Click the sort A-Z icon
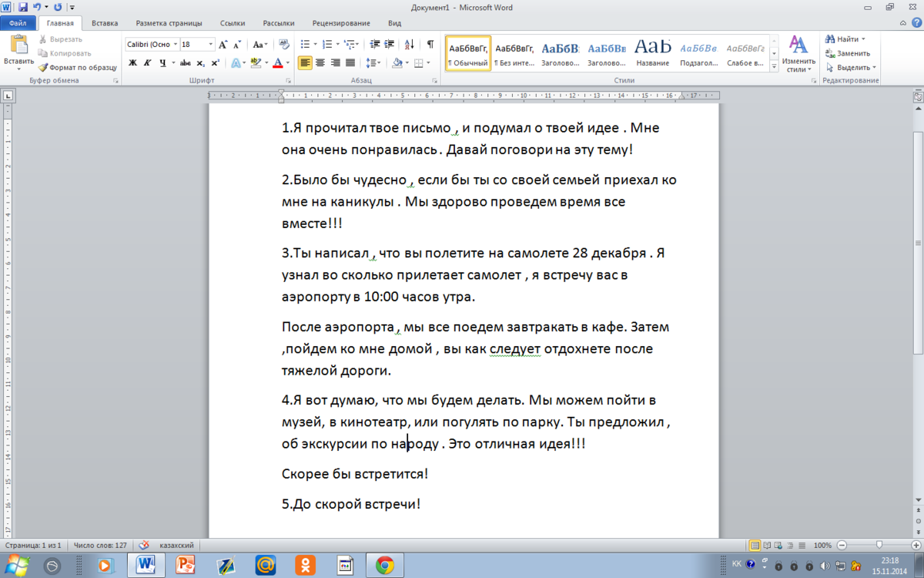924x578 pixels. [x=409, y=44]
